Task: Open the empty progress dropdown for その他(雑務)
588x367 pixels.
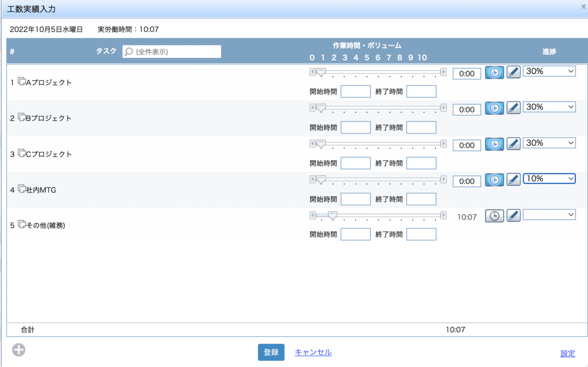Action: point(549,215)
